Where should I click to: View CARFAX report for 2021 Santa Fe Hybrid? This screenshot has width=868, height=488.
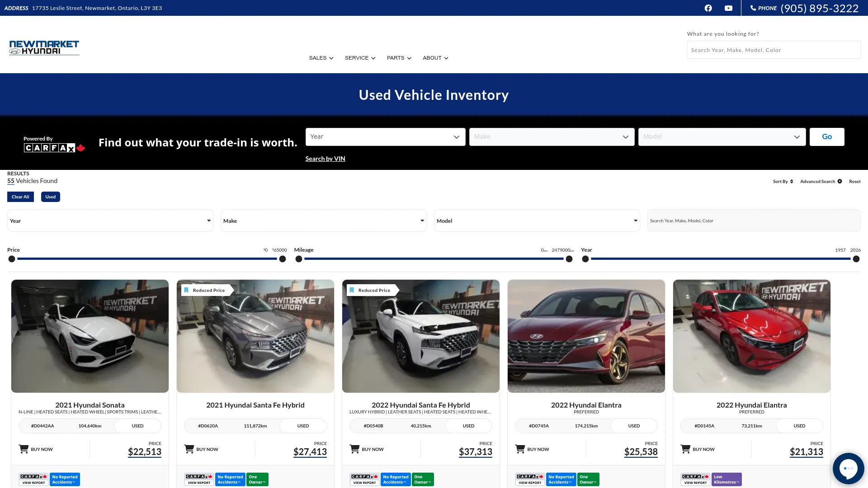(199, 479)
